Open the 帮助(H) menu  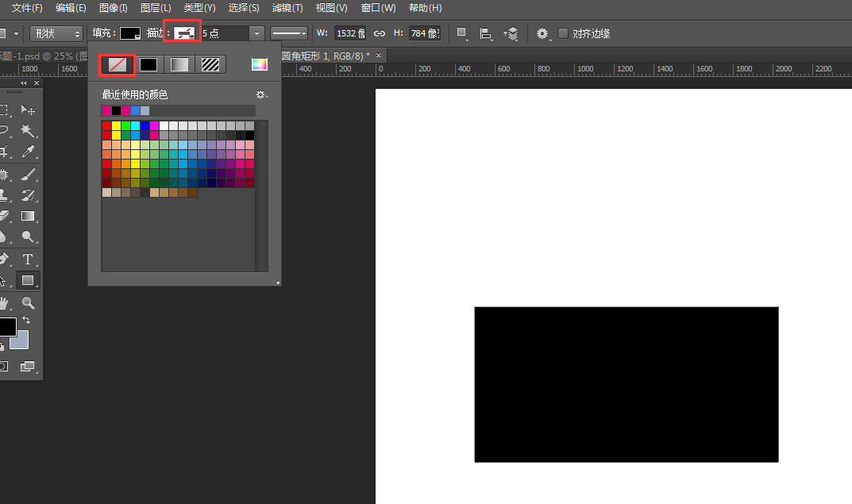(425, 8)
